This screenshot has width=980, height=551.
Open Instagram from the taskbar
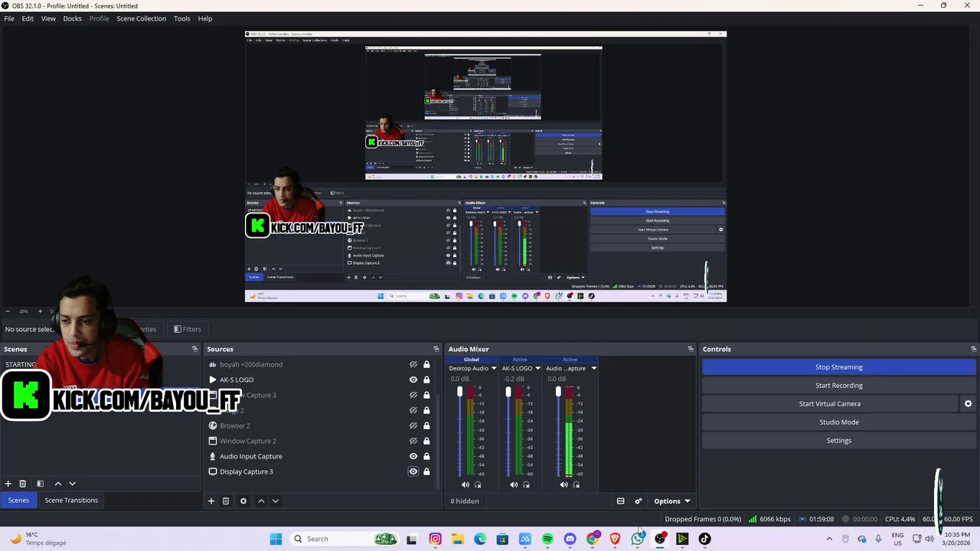(x=435, y=539)
